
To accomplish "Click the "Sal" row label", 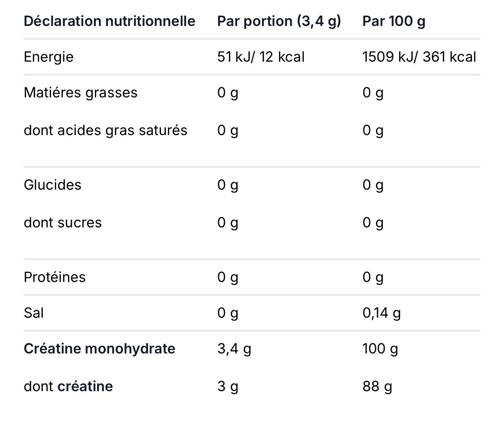I will (34, 313).
